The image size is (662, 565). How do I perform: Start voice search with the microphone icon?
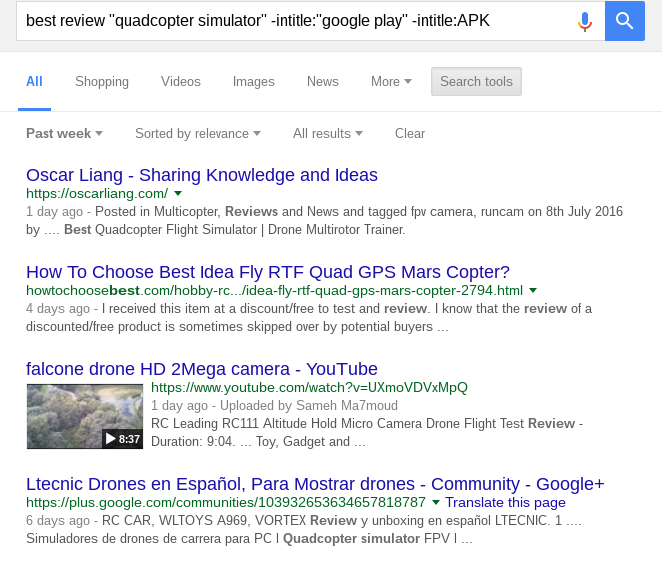(x=585, y=21)
